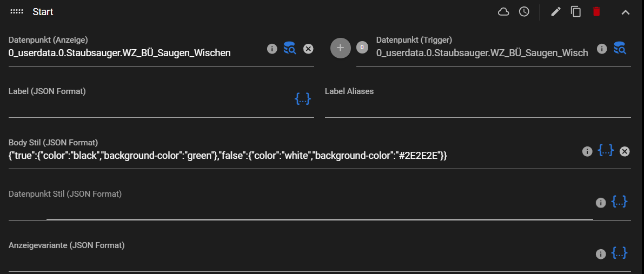644x274 pixels.
Task: Open datapoint browser for Datenpunkt (Trigger)
Action: pos(620,49)
